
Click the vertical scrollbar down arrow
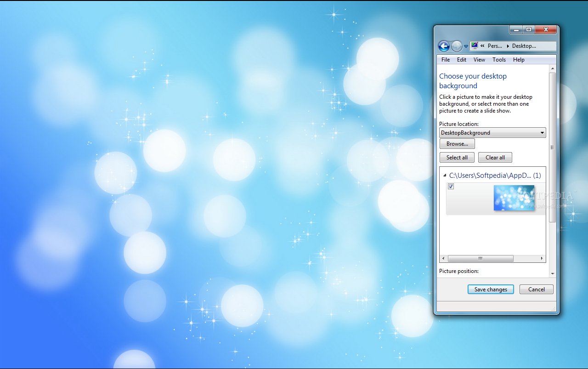click(552, 273)
